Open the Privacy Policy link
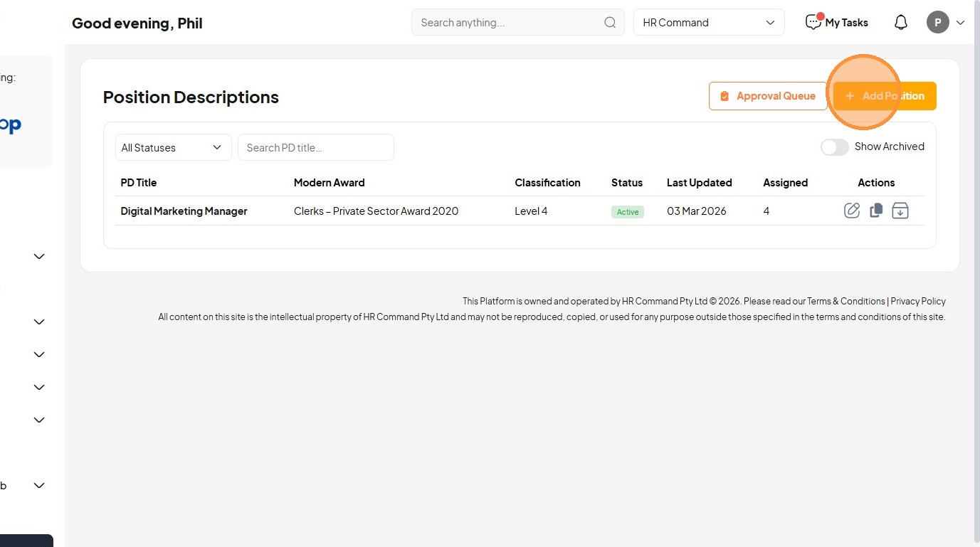Viewport: 980px width, 547px height. (918, 302)
